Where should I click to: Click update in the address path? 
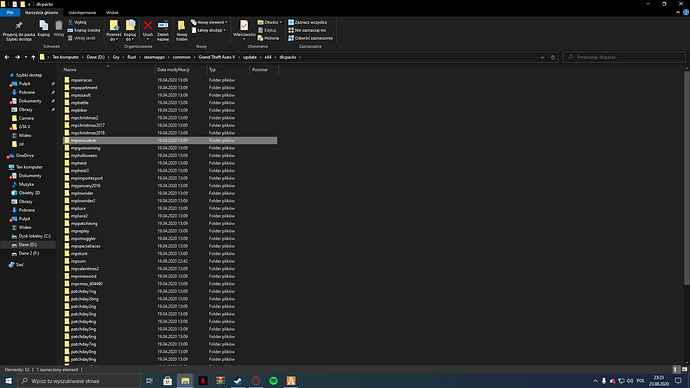coord(250,57)
